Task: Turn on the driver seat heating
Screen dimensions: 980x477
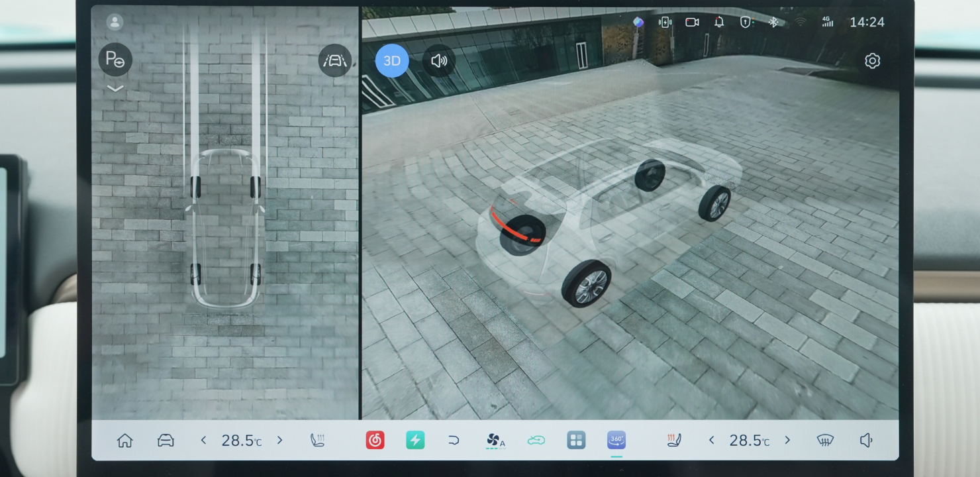Action: (x=318, y=441)
